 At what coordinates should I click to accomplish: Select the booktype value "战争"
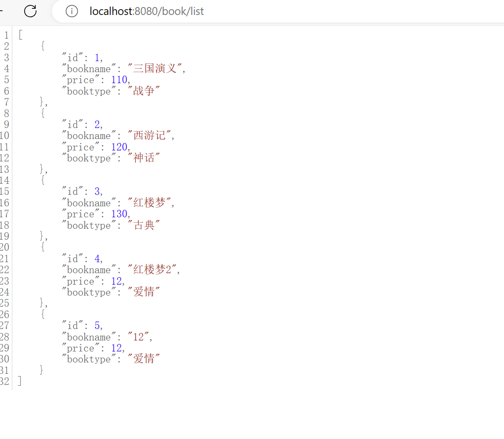click(x=144, y=91)
